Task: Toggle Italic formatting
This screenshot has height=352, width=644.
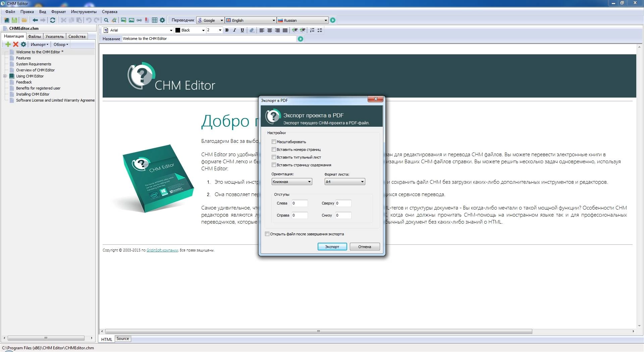Action: (x=234, y=30)
